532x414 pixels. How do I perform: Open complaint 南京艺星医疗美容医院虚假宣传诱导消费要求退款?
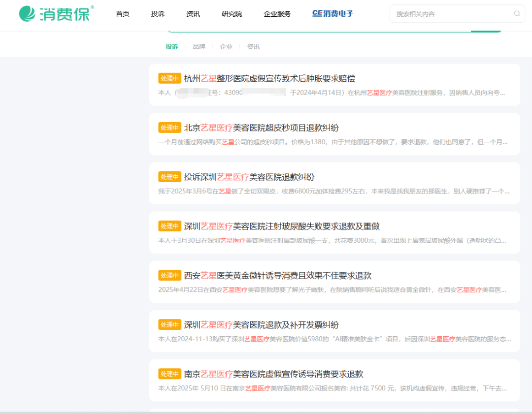click(273, 374)
